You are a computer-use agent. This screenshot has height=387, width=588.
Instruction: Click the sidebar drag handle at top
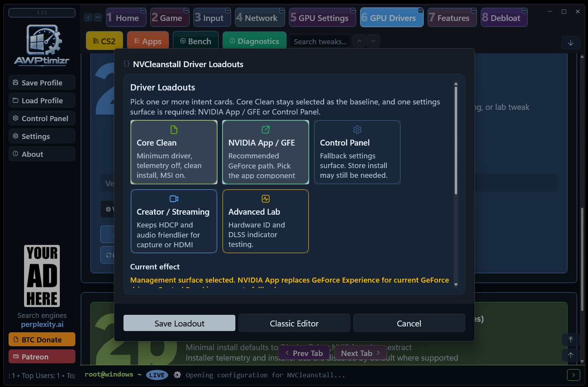(42, 13)
